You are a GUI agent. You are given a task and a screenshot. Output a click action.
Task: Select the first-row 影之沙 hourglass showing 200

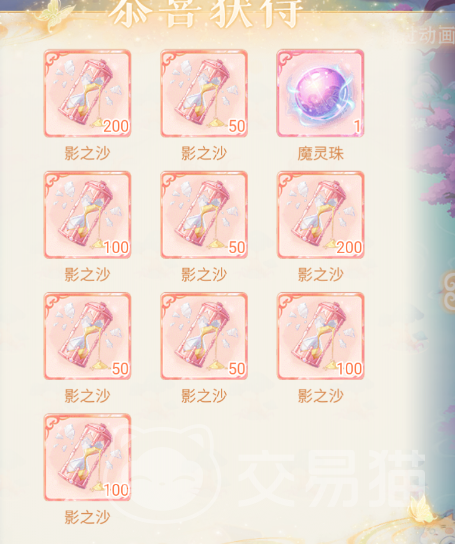click(x=87, y=93)
